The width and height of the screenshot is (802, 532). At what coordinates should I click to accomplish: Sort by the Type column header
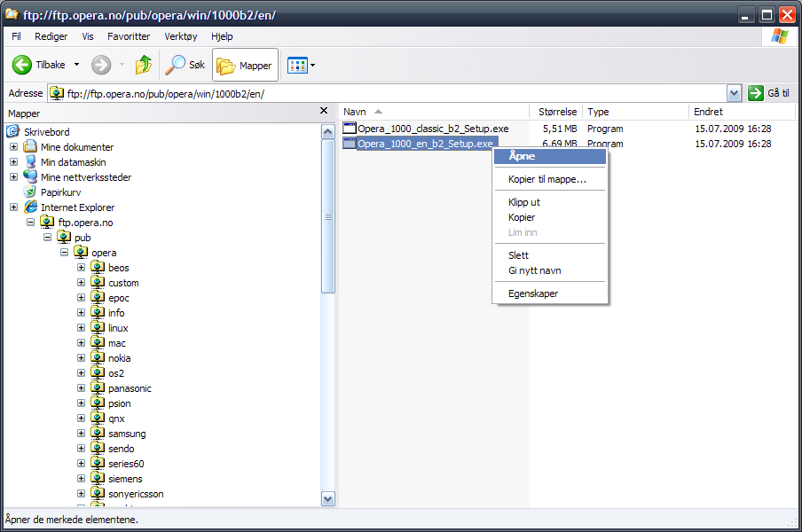point(636,112)
